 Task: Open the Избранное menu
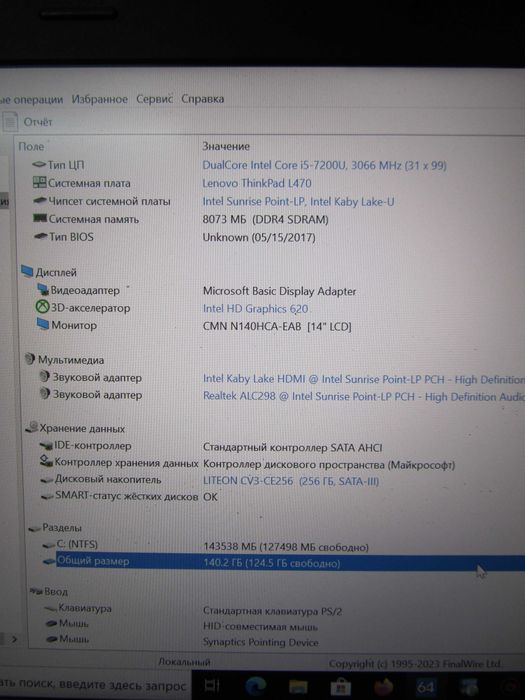point(100,99)
